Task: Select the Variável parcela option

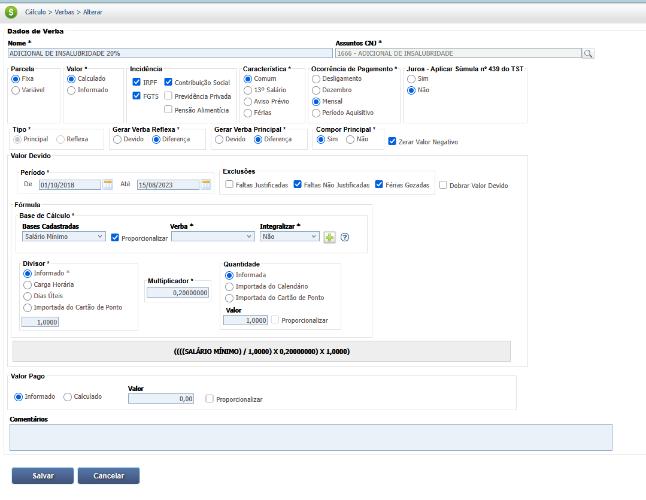Action: pos(15,90)
